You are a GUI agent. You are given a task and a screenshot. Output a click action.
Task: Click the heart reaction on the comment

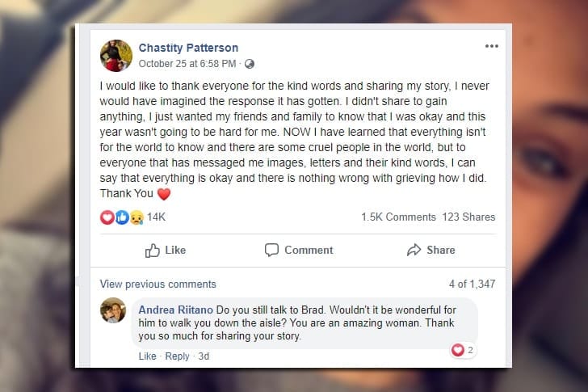click(x=458, y=350)
